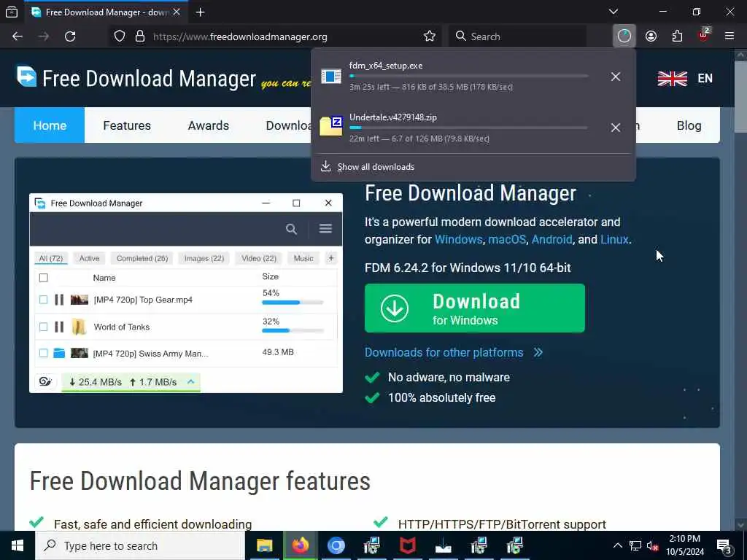Open the Windows notification center
747x560 pixels.
pos(724,545)
